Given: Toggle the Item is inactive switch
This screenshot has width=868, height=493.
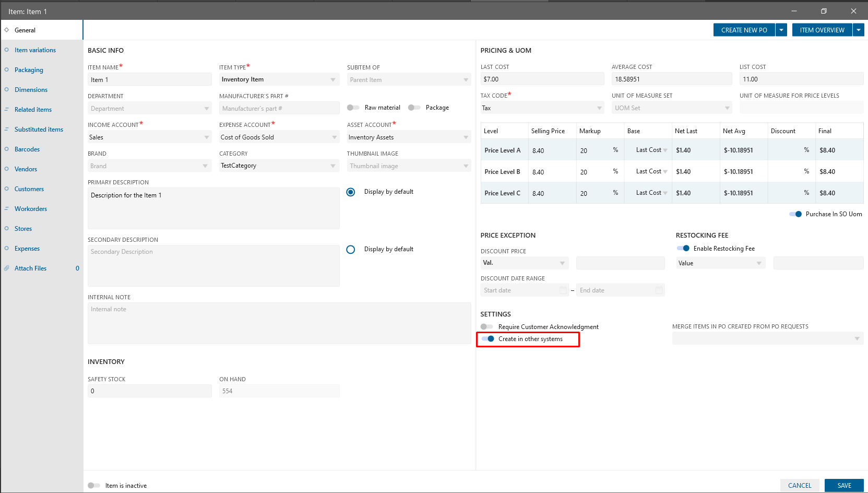Looking at the screenshot, I should (94, 486).
